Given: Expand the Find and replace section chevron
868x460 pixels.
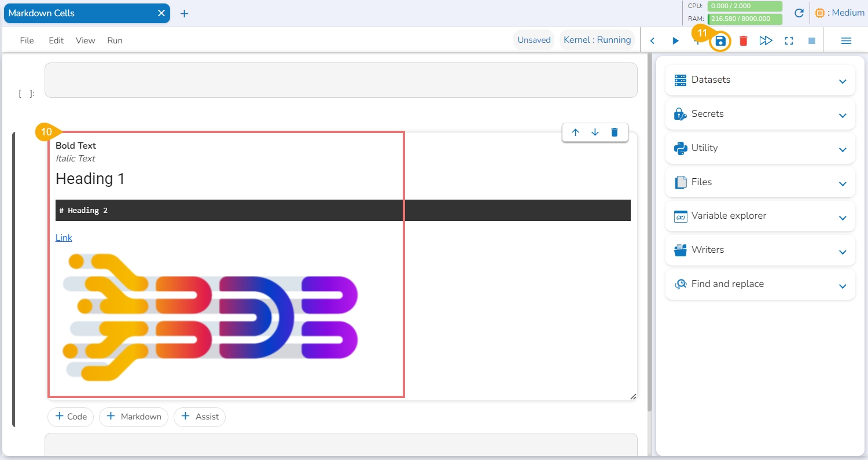Looking at the screenshot, I should [843, 286].
